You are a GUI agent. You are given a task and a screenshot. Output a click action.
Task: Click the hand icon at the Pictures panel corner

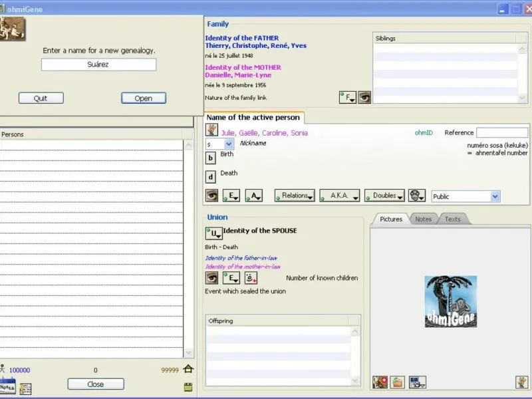coord(522,382)
